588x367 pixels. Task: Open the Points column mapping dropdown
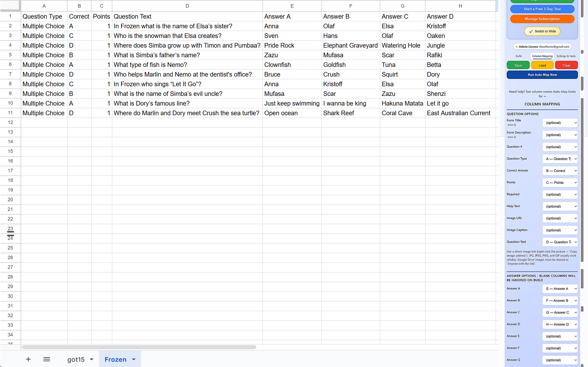(560, 182)
